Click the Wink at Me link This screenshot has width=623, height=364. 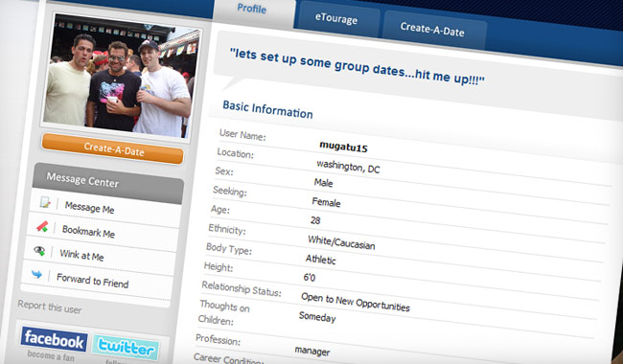click(x=81, y=255)
